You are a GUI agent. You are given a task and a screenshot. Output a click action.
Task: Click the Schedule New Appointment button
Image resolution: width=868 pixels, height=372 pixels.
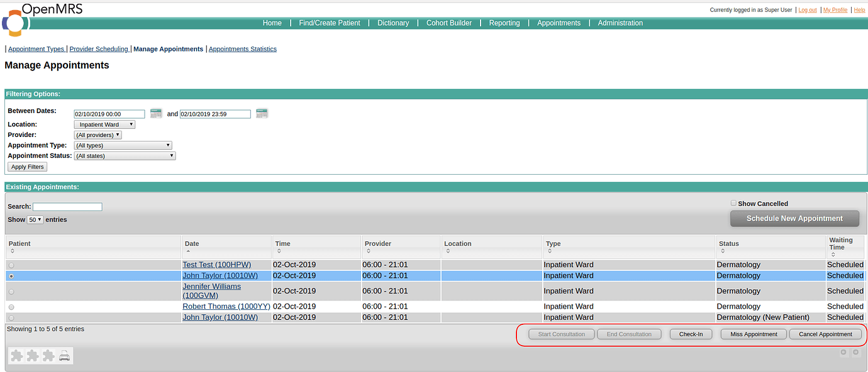point(794,218)
